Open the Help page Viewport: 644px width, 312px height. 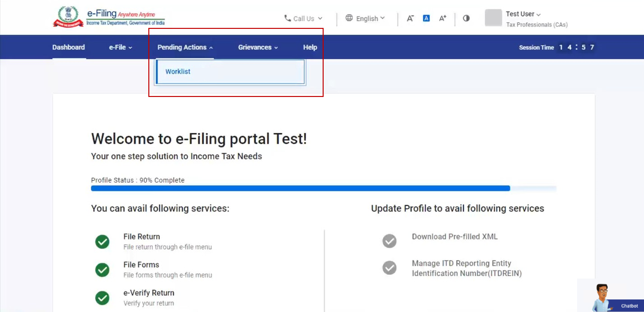coord(310,47)
